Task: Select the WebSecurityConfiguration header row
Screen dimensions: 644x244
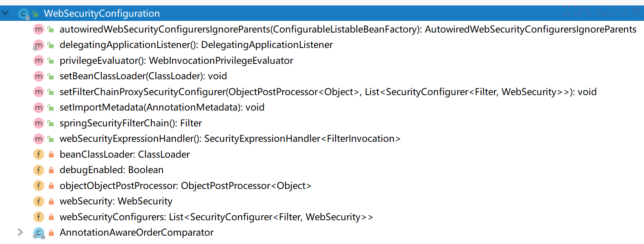Action: click(x=322, y=13)
